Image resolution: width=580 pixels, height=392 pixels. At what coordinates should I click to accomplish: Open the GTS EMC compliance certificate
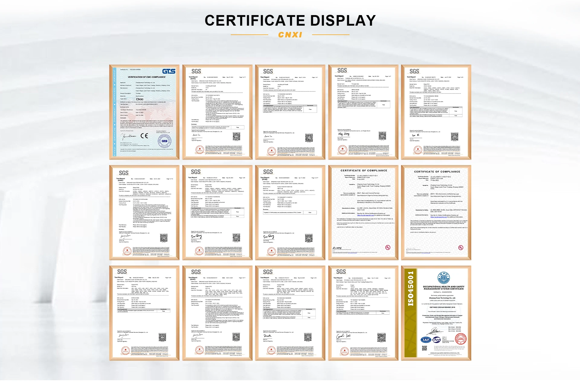tap(144, 112)
